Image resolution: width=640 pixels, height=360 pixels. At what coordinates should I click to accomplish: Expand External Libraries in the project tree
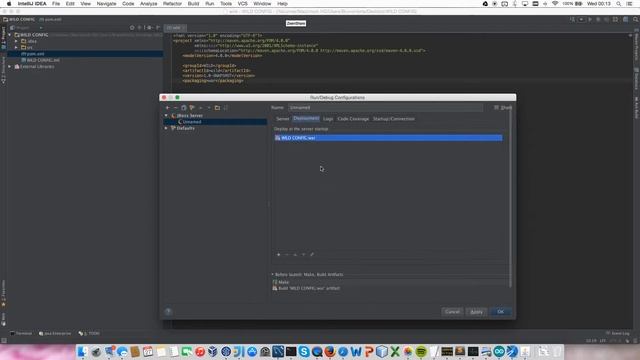point(10,67)
